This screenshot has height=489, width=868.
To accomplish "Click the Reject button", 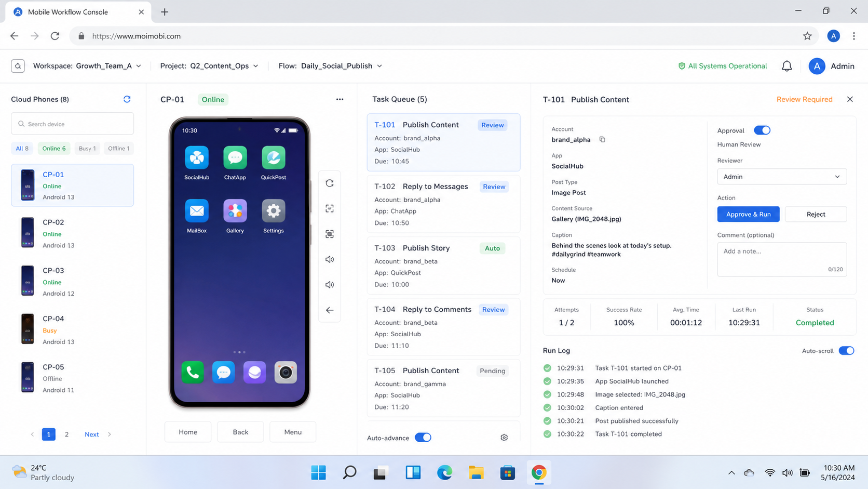I will coord(816,214).
